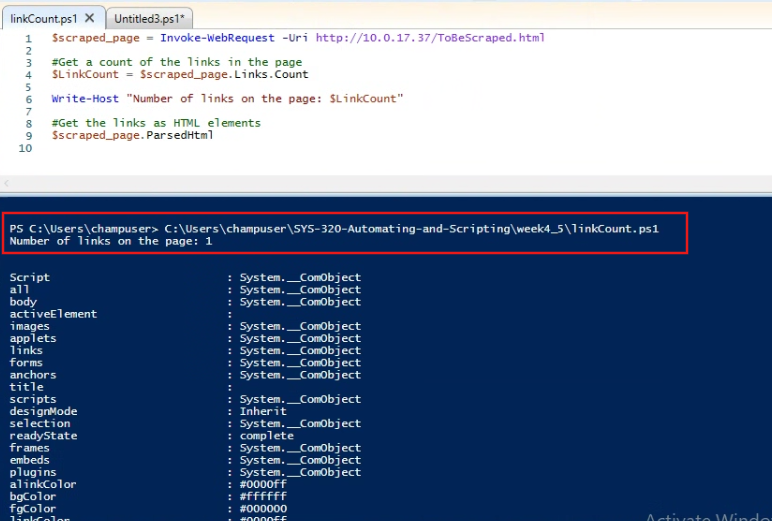
Task: Select the linkCount.ps1 script tab
Action: tap(42, 18)
